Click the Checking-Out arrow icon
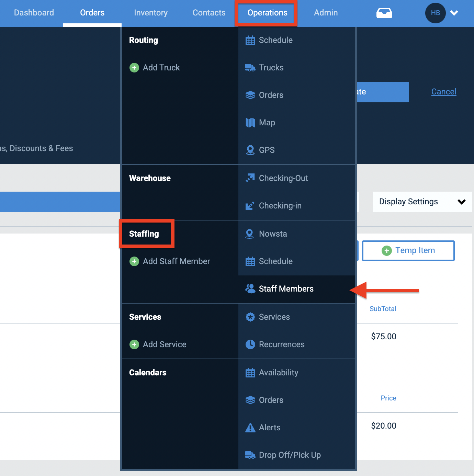This screenshot has width=474, height=476. (x=250, y=178)
